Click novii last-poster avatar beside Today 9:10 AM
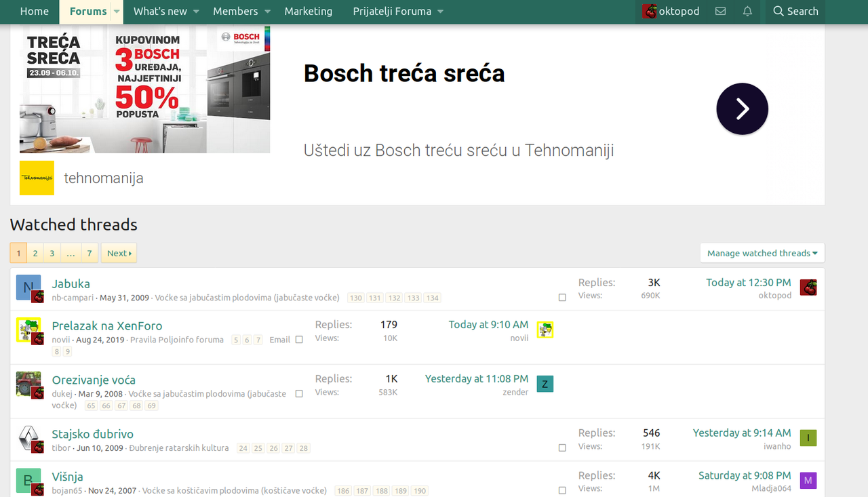Image resolution: width=868 pixels, height=497 pixels. click(545, 330)
